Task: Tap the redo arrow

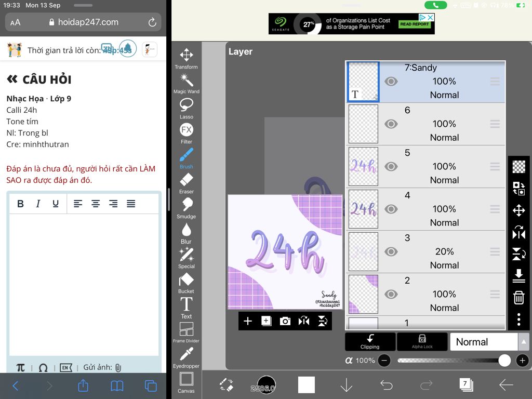Action: click(x=426, y=385)
